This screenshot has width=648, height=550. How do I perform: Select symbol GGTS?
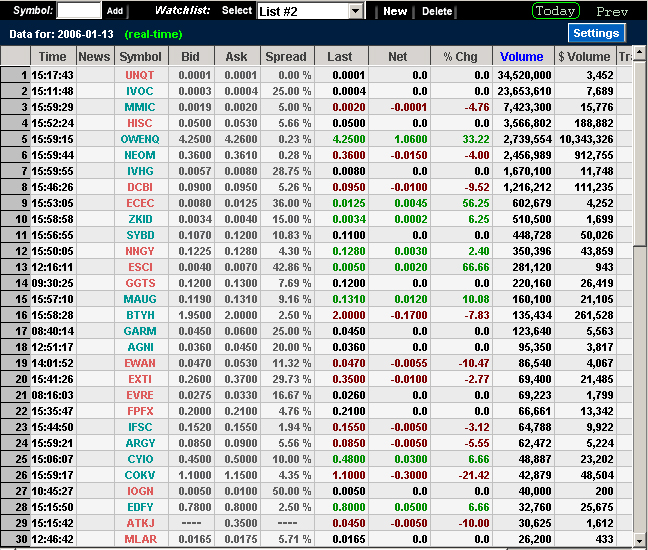[140, 283]
